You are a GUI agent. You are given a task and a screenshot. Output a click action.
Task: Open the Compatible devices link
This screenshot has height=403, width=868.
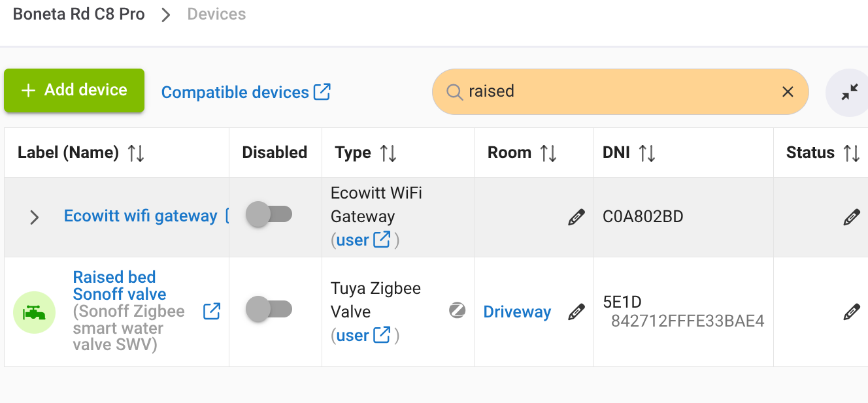pyautogui.click(x=246, y=92)
